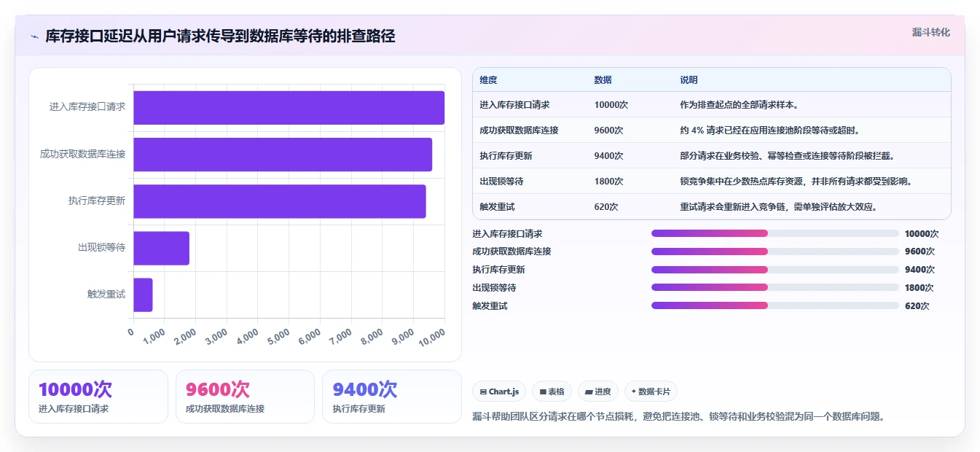Click description starting with 重试请求会重新进入
Screen dimensions: 980x452
coord(779,206)
